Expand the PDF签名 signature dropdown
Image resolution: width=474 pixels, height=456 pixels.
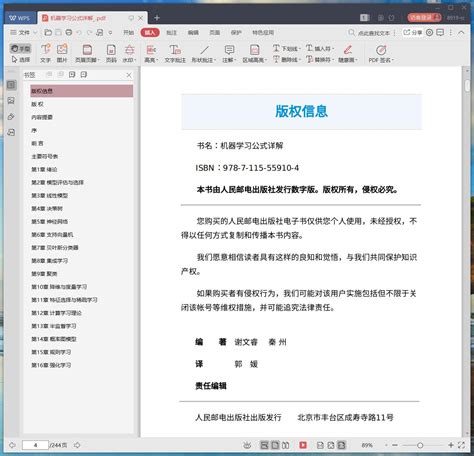tap(381, 53)
